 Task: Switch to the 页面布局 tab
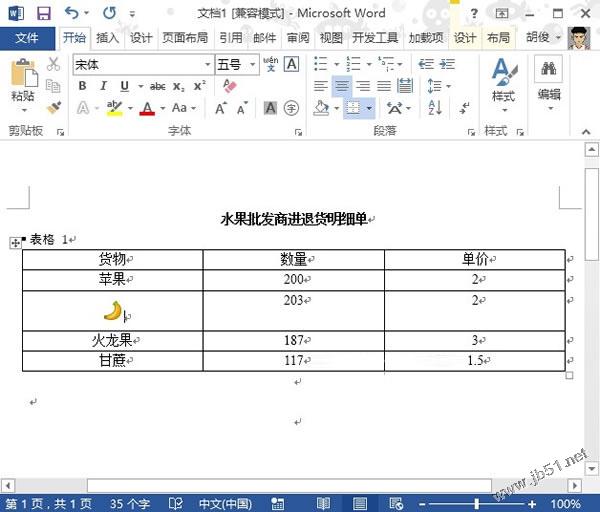tap(185, 38)
